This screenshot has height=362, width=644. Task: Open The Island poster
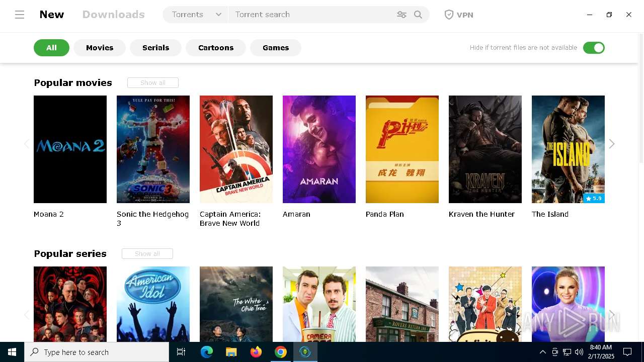pos(568,149)
